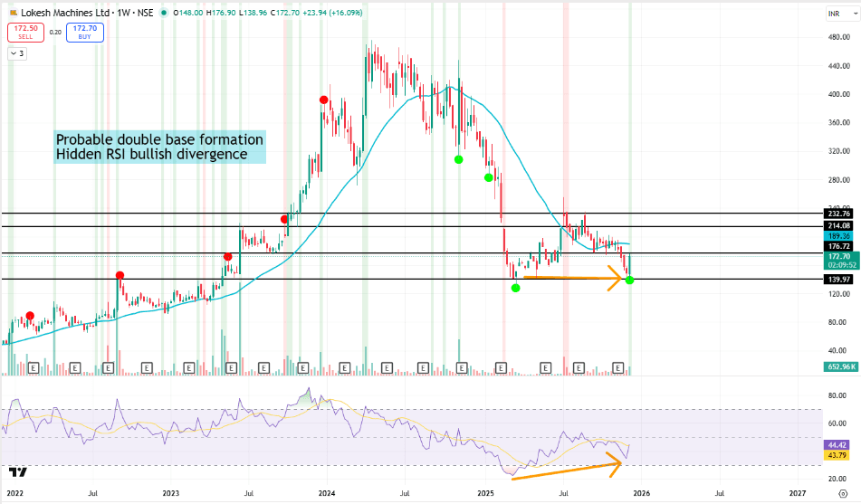
Task: Click the green market status dot after NSE
Action: tap(164, 13)
